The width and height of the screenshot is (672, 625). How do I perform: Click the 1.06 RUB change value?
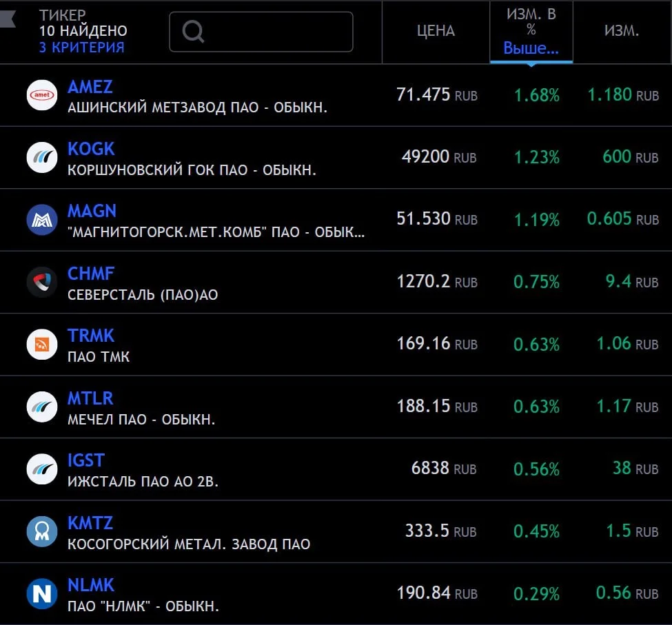tap(628, 344)
